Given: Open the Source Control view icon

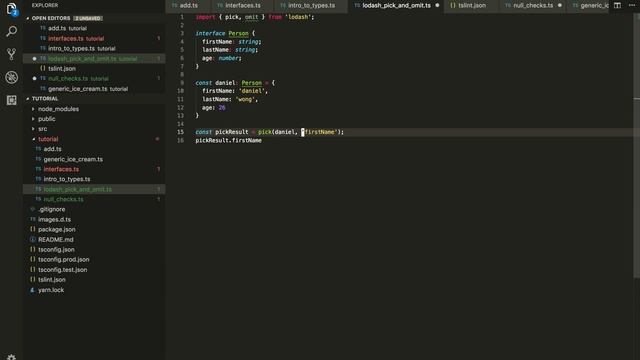Looking at the screenshot, I should 11,54.
